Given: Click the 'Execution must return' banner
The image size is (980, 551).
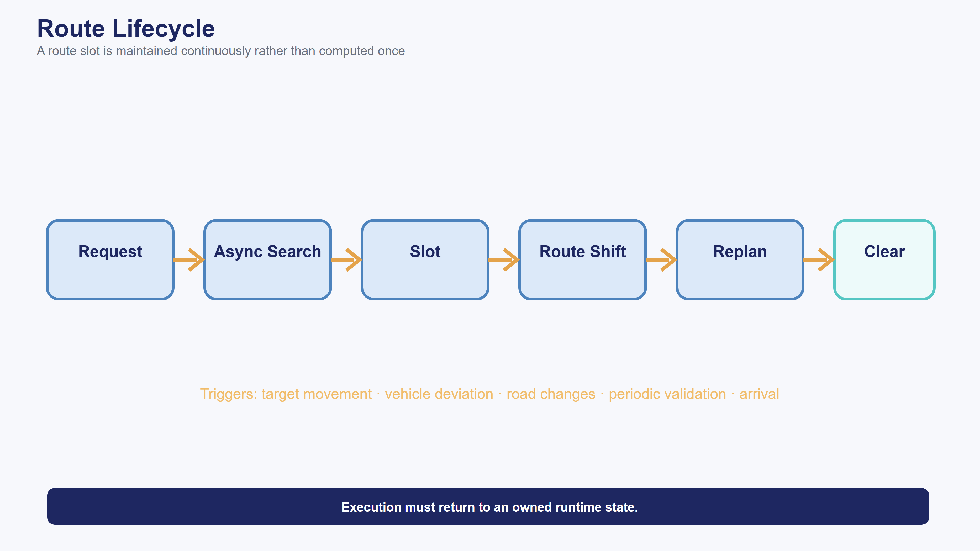Looking at the screenshot, I should coord(488,506).
